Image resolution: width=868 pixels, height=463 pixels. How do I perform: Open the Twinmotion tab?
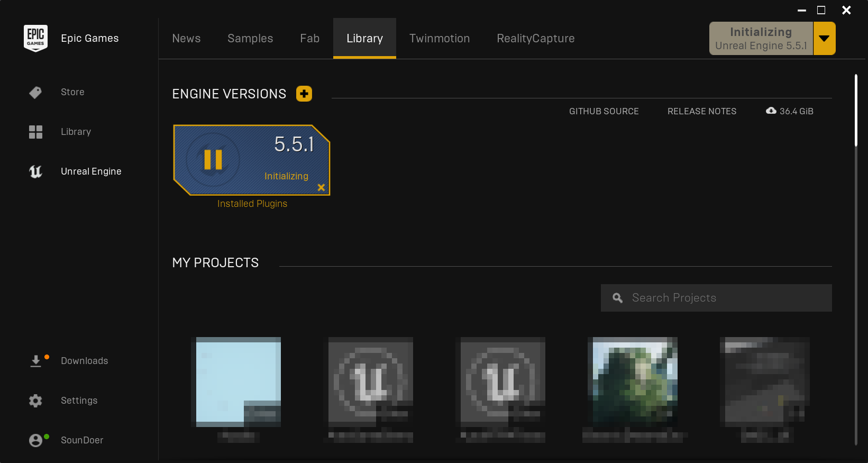440,39
